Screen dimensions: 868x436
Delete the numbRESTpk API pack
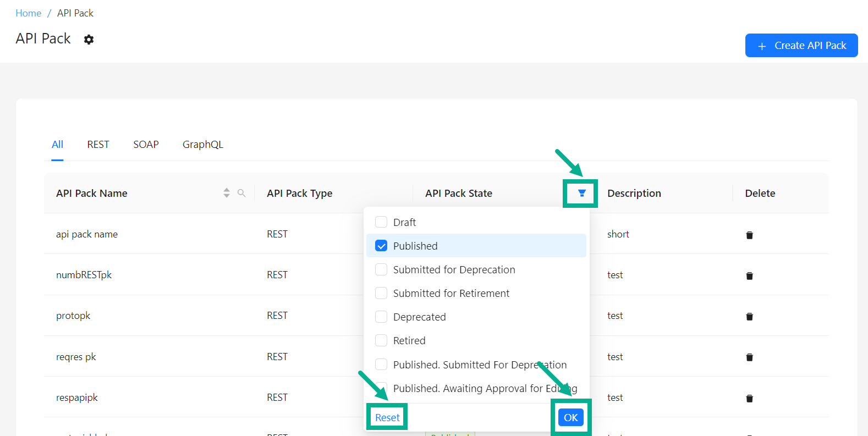(x=749, y=276)
